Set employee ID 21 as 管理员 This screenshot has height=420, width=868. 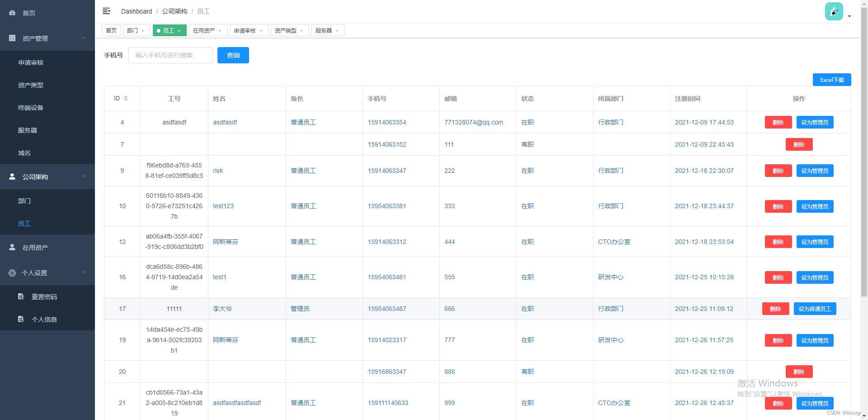coord(815,403)
